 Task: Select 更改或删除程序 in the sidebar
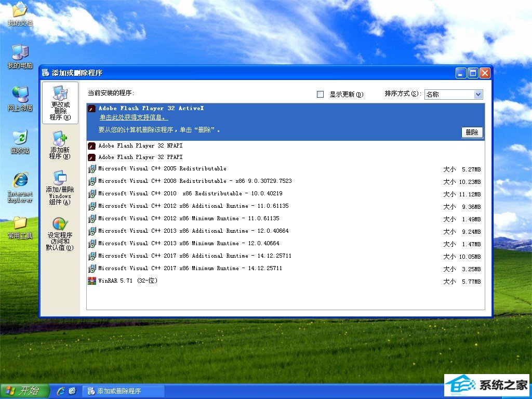click(x=60, y=103)
